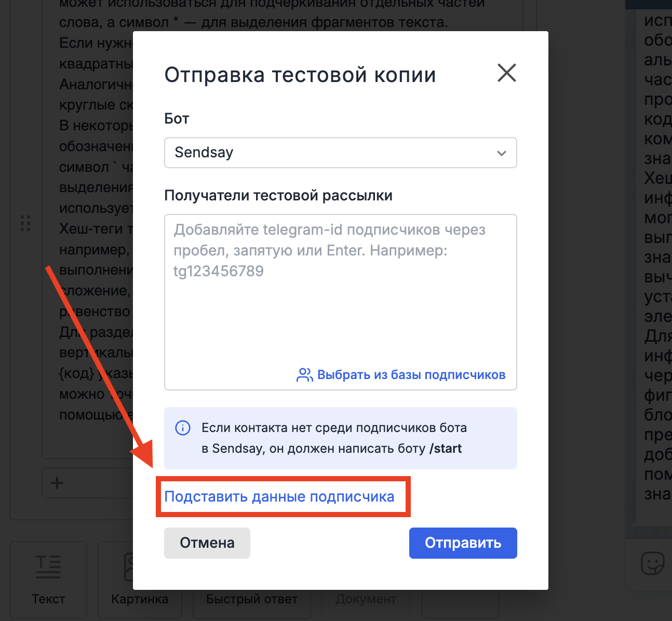Click the subscribers icon beside Выбрать из базы
Screen dimensions: 672x621
click(x=304, y=374)
